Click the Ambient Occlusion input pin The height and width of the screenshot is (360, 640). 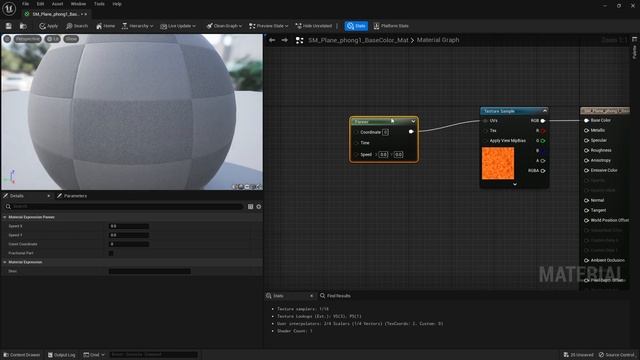point(586,260)
